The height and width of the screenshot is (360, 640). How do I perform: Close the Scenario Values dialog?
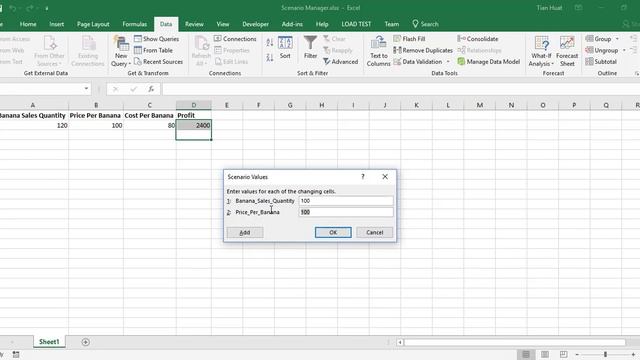pos(385,177)
